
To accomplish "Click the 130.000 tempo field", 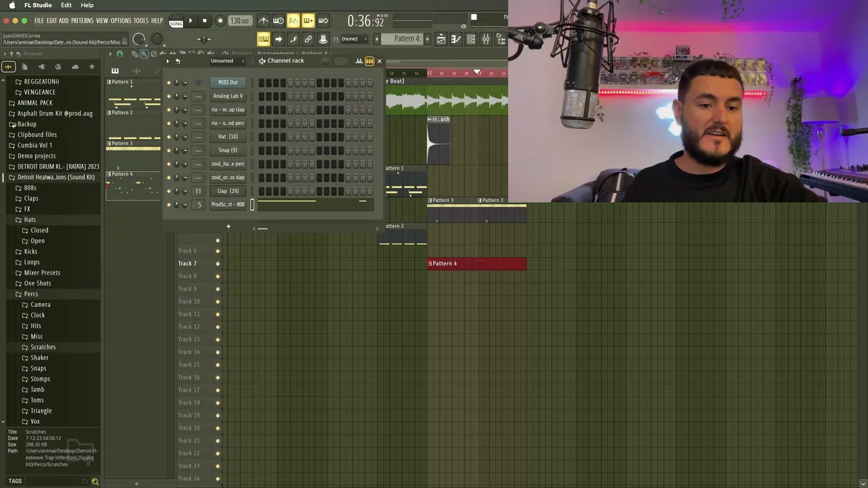I will point(240,21).
